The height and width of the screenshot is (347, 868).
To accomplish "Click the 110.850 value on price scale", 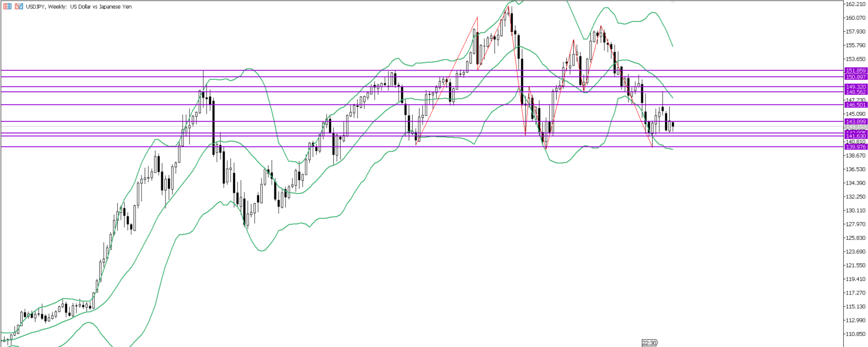I will pos(855,334).
